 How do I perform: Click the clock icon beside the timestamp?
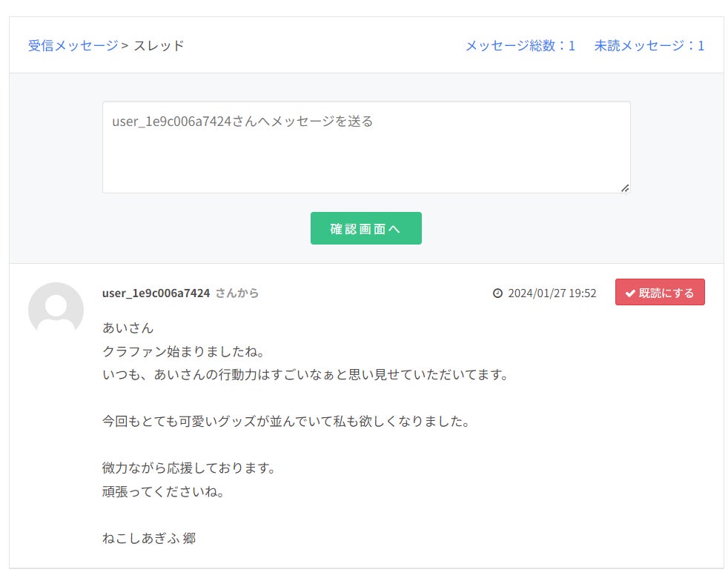497,293
